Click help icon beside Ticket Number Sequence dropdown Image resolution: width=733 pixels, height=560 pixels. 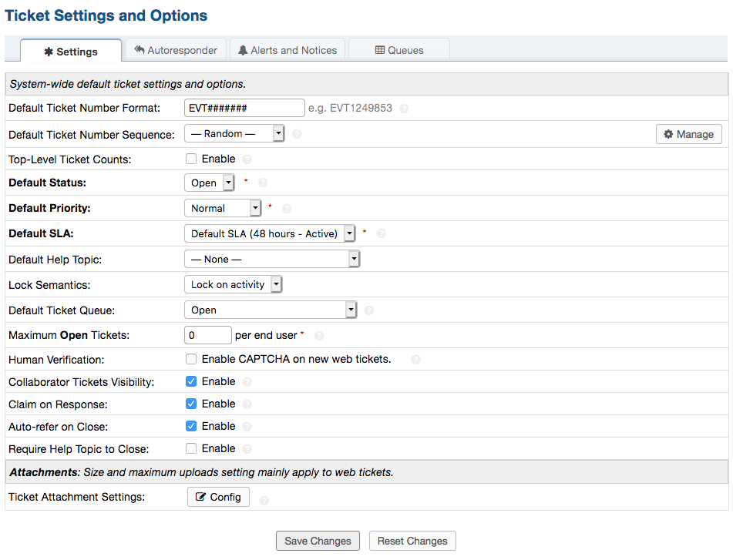[x=297, y=134]
